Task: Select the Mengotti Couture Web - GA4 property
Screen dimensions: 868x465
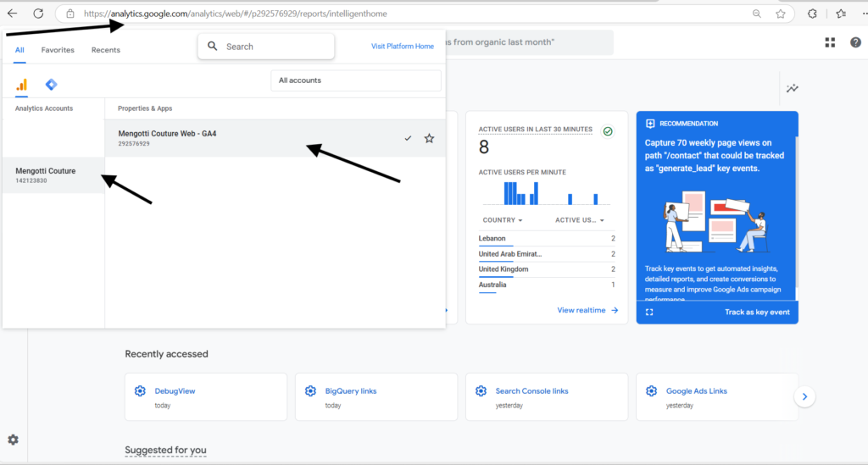Action: [275, 138]
